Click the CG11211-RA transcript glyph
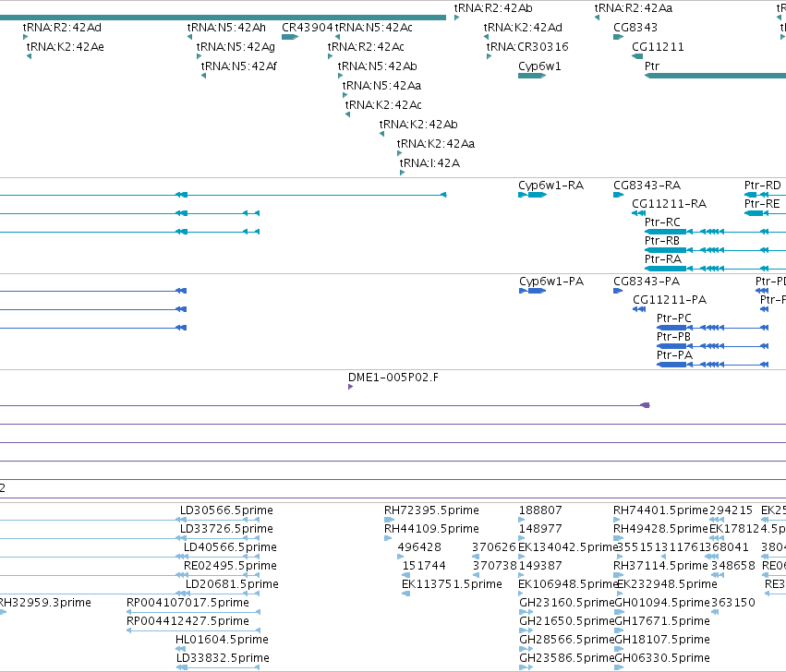This screenshot has width=786, height=672. point(638,213)
